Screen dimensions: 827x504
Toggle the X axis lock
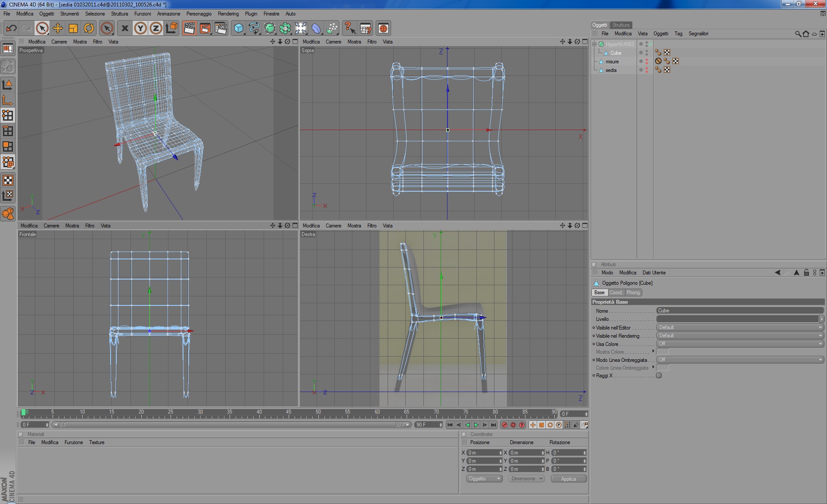coord(125,28)
